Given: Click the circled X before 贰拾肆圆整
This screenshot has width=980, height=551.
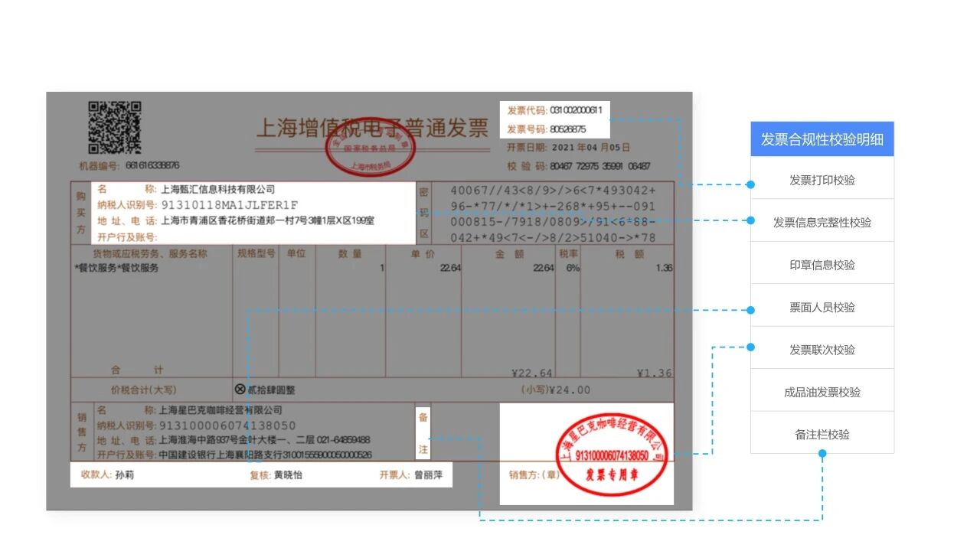Looking at the screenshot, I should pyautogui.click(x=240, y=390).
